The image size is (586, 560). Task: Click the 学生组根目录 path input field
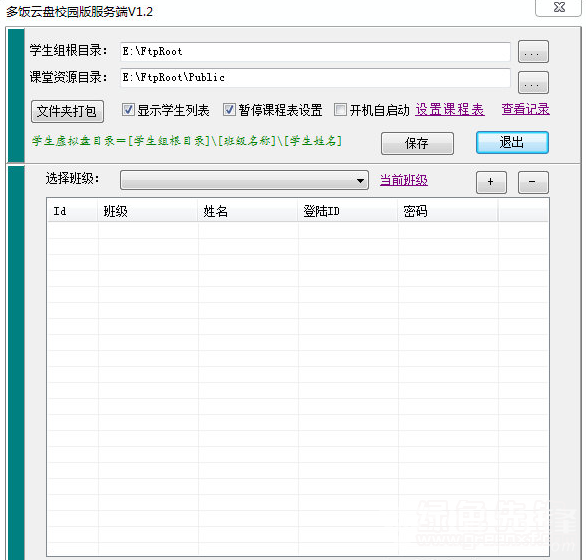click(x=315, y=52)
